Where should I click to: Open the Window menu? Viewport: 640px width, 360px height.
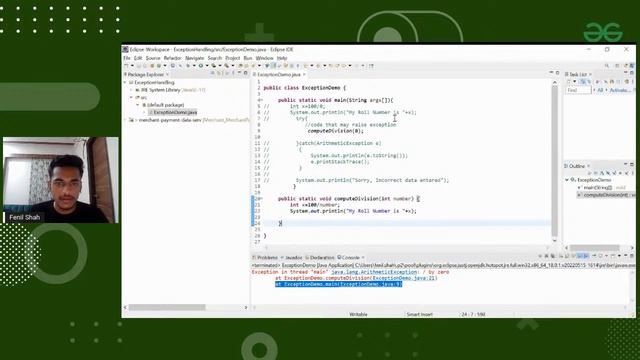point(264,58)
